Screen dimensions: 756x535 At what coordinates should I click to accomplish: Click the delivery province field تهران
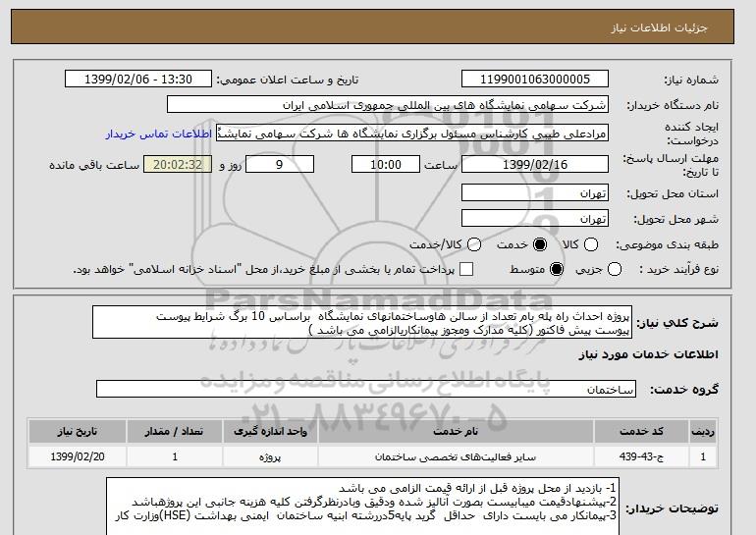coord(535,192)
